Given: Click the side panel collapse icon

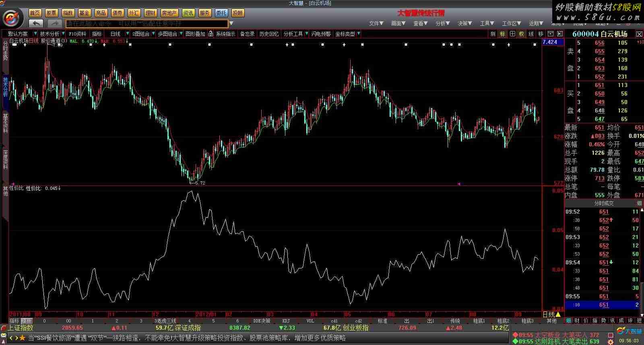Looking at the screenshot, I should click(x=559, y=34).
